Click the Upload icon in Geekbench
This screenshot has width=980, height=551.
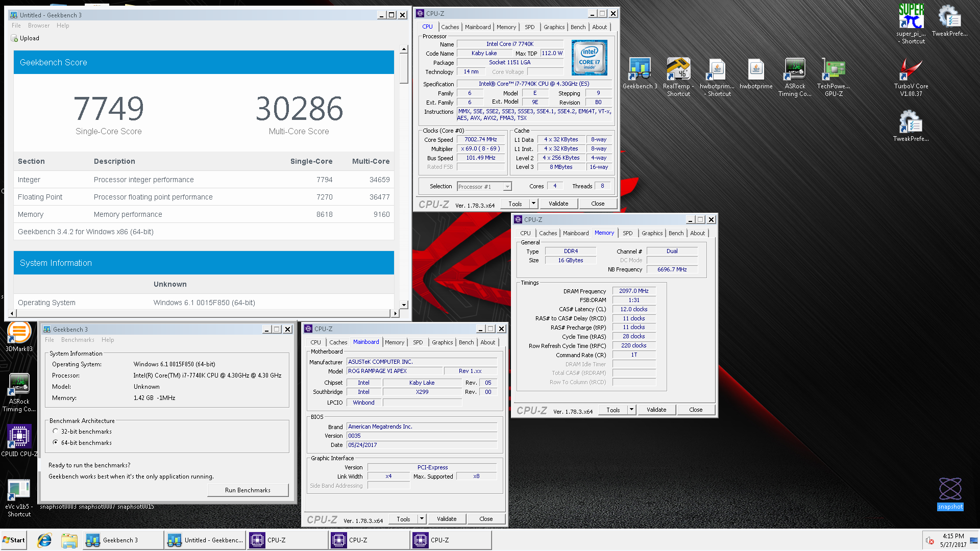pos(14,38)
